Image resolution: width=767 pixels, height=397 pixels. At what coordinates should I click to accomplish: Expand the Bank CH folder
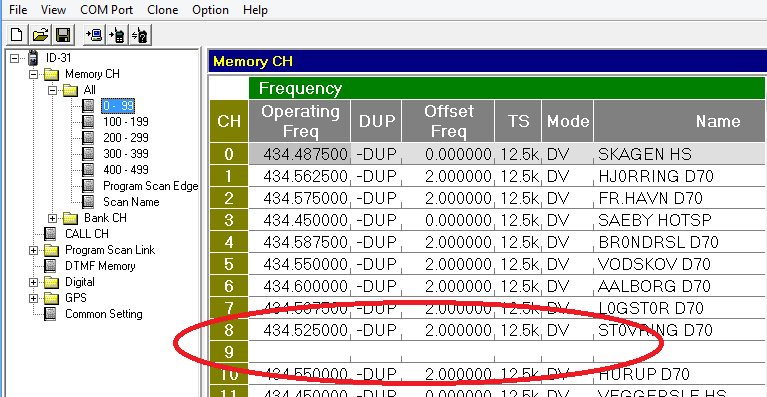[x=52, y=218]
